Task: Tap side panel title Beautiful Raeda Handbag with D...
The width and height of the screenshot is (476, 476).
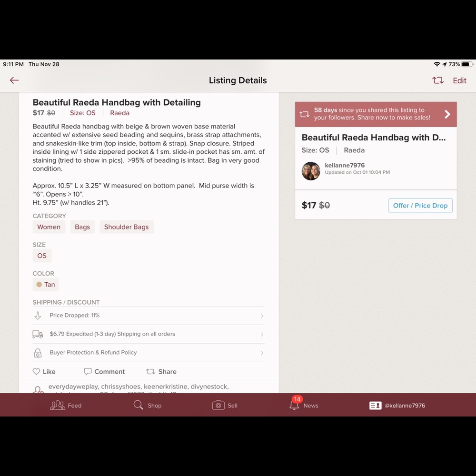Action: 374,138
